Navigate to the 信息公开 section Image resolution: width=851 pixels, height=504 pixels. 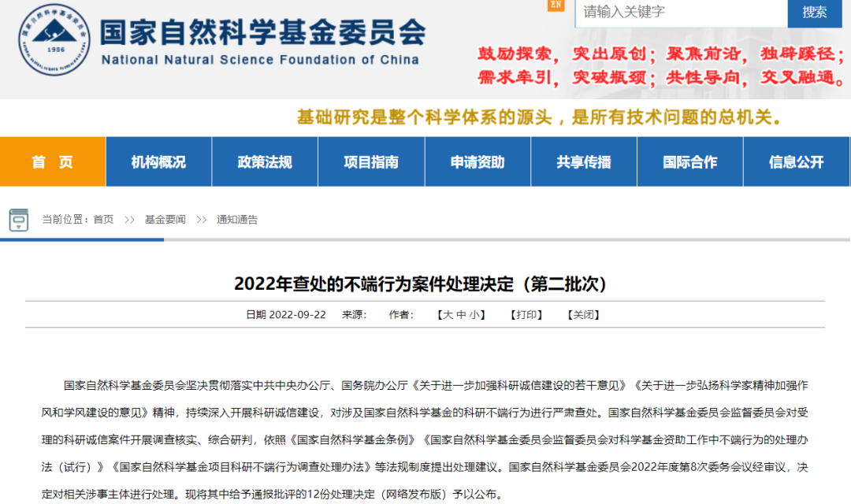tap(797, 162)
